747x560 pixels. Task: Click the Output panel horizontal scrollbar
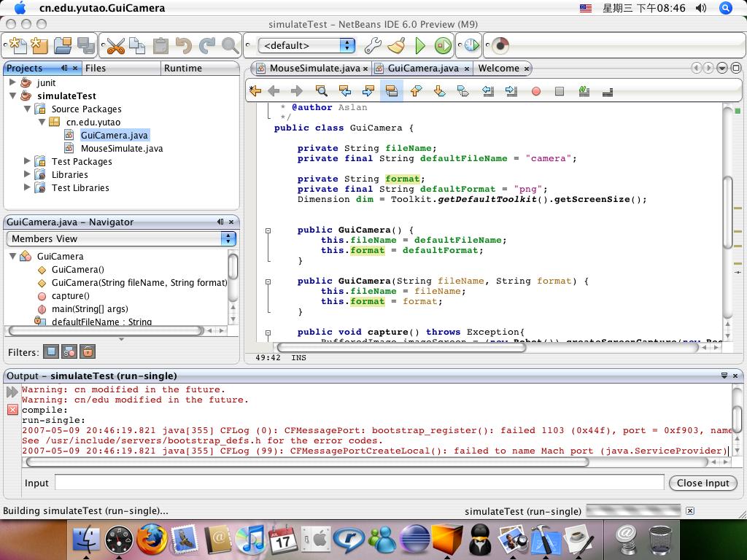pos(309,462)
